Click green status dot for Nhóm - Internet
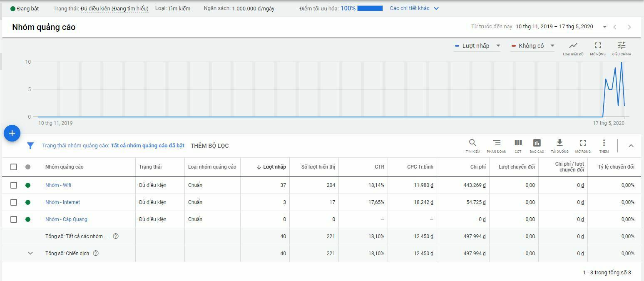Viewport: 644px width, 281px height. tap(28, 202)
